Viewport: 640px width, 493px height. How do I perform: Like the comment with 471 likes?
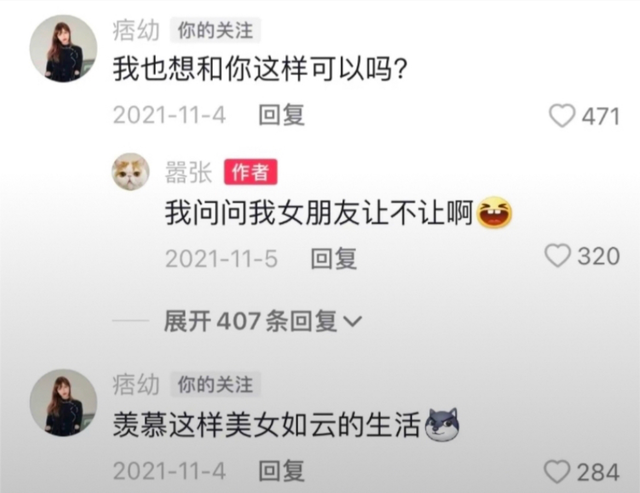point(562,115)
